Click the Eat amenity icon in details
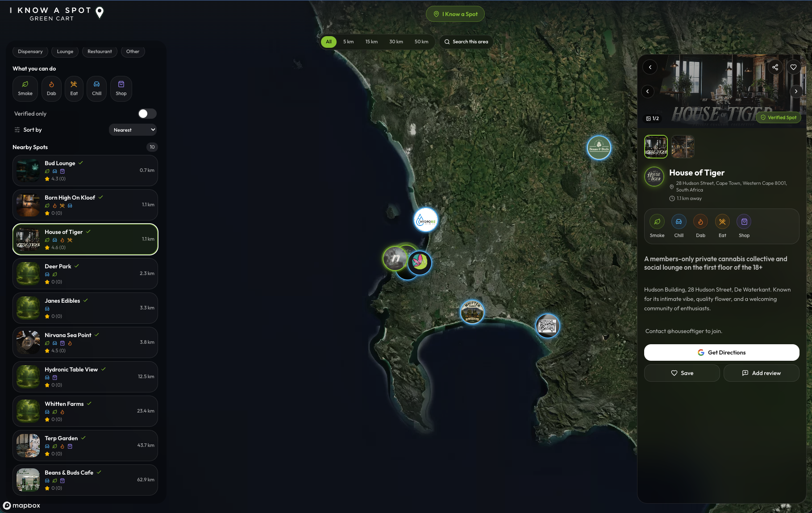812x513 pixels. 722,222
